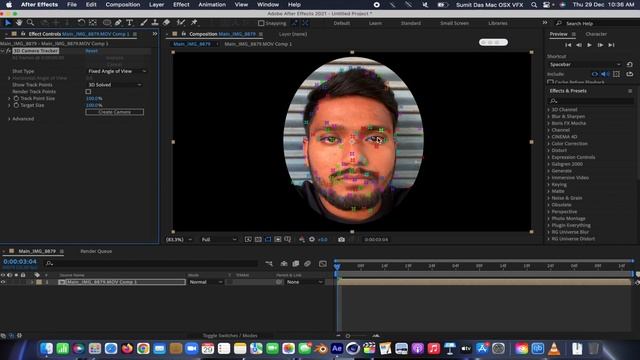Expand Blur & Sharpen effects category
The width and height of the screenshot is (640, 360).
coord(549,116)
